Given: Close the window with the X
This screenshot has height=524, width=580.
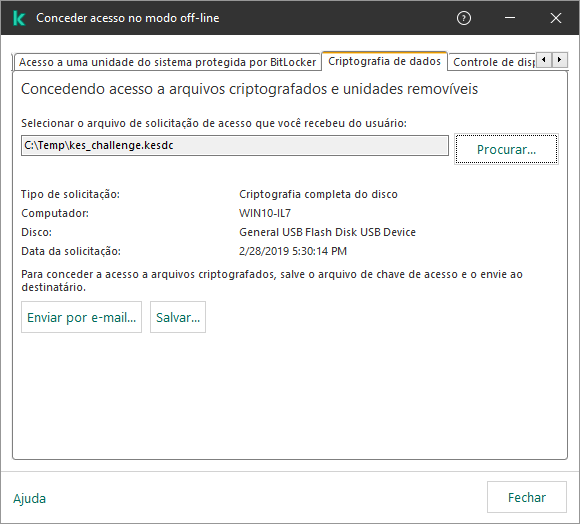Looking at the screenshot, I should coord(556,18).
